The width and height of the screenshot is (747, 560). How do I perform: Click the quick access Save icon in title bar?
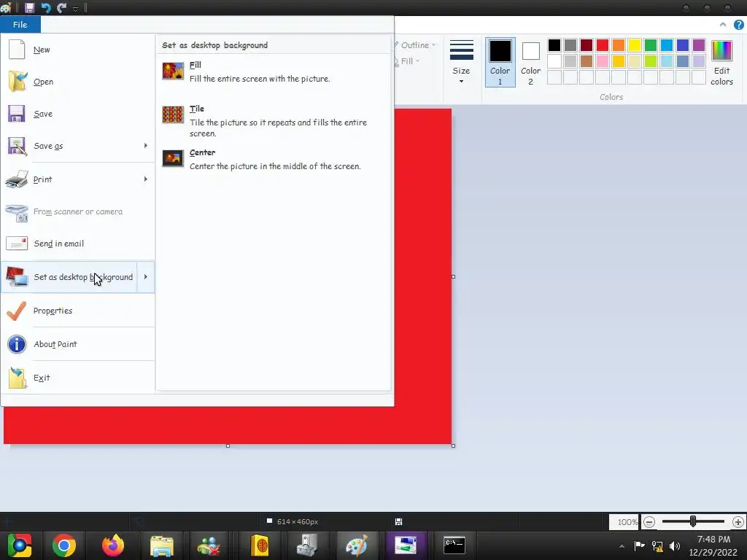[29, 7]
